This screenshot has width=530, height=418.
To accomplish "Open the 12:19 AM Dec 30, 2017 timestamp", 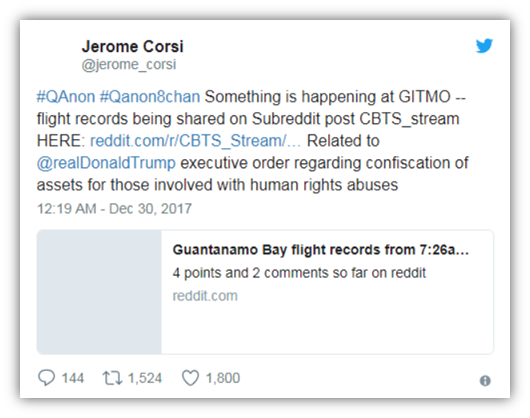I will (x=114, y=208).
